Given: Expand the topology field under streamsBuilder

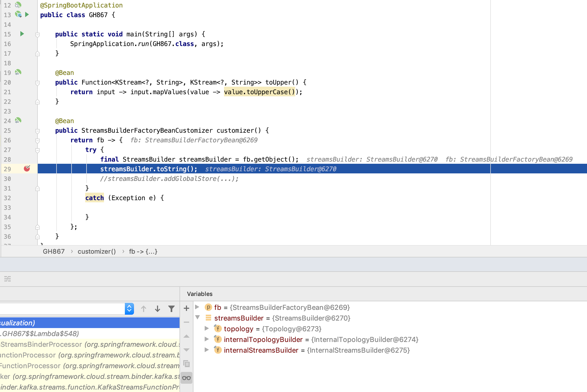Looking at the screenshot, I should pos(207,329).
